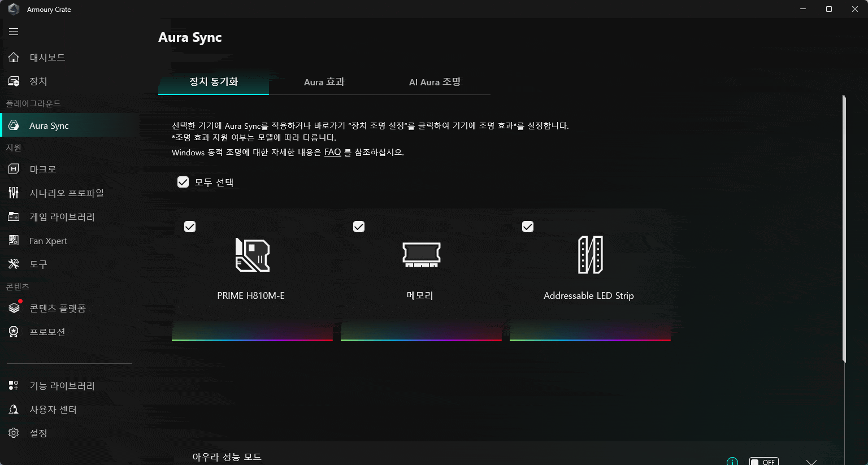The image size is (868, 465).
Task: Click the 게임 라이브러리 icon
Action: click(14, 217)
